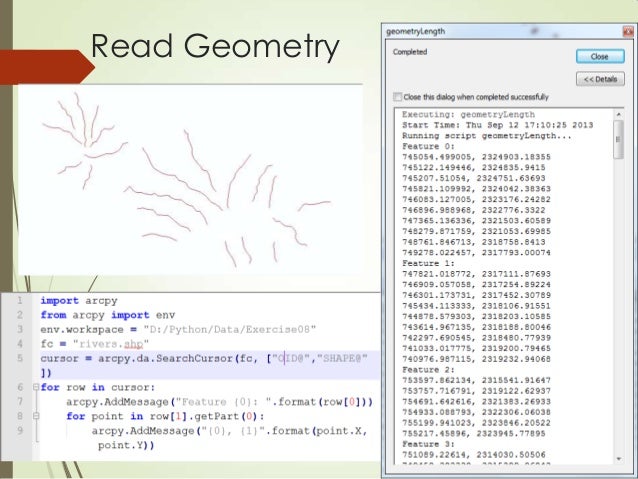Click coordinate line '753597.862134, 2315541.91647'
Screen dimensions: 638x479
(x=476, y=380)
